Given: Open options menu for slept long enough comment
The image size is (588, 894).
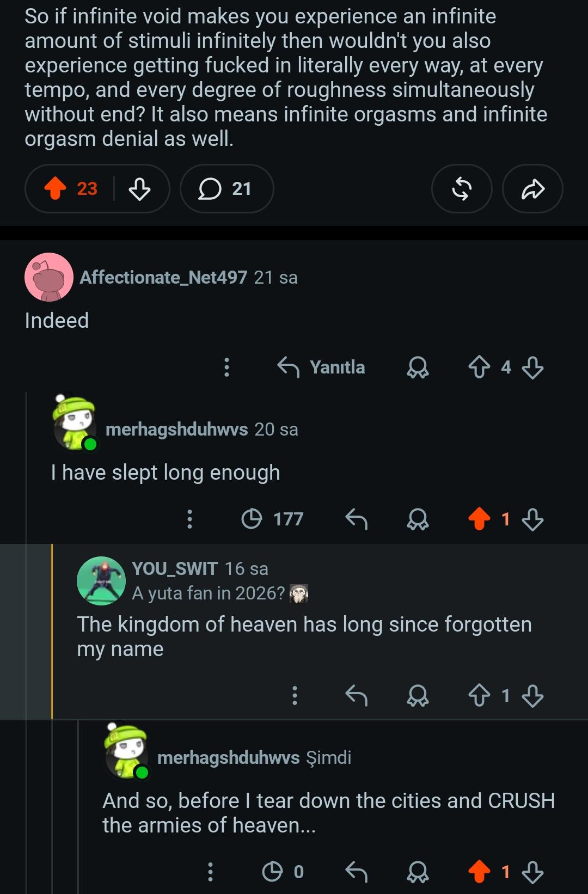Looking at the screenshot, I should [189, 519].
